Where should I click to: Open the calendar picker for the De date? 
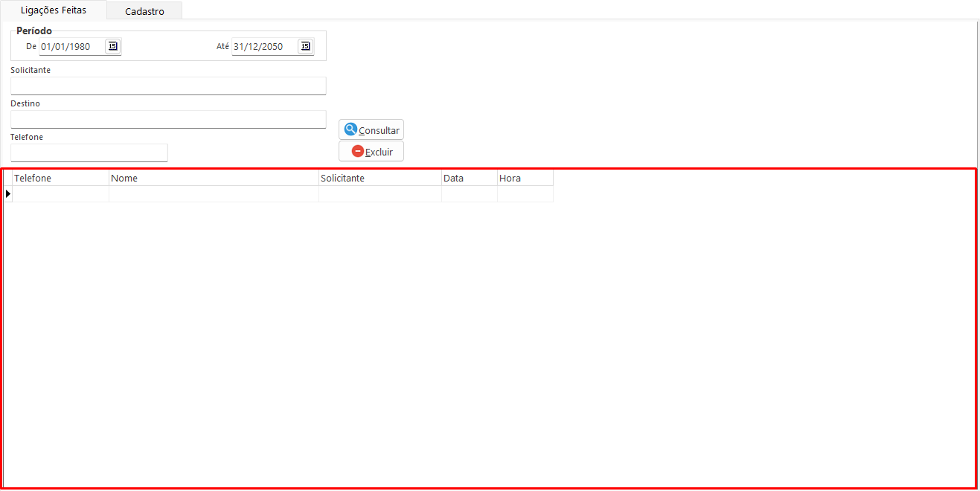(x=112, y=46)
